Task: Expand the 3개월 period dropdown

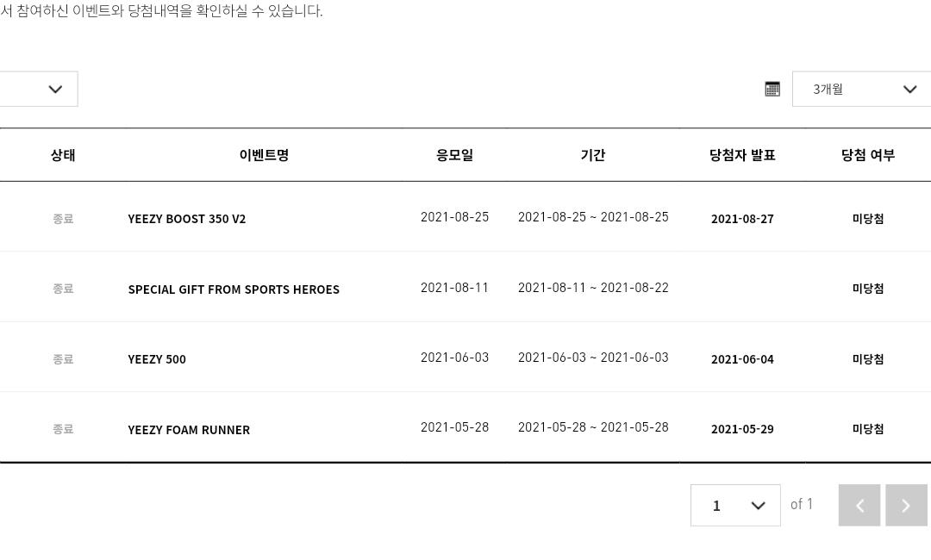Action: 861,89
